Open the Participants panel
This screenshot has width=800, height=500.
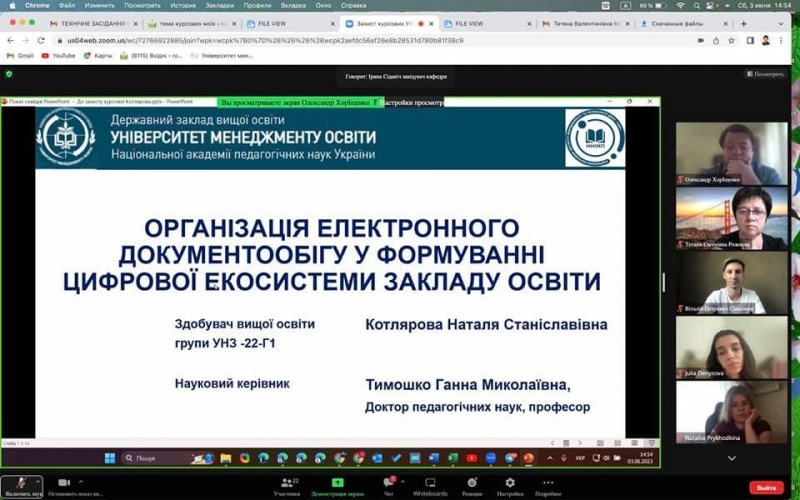click(287, 483)
